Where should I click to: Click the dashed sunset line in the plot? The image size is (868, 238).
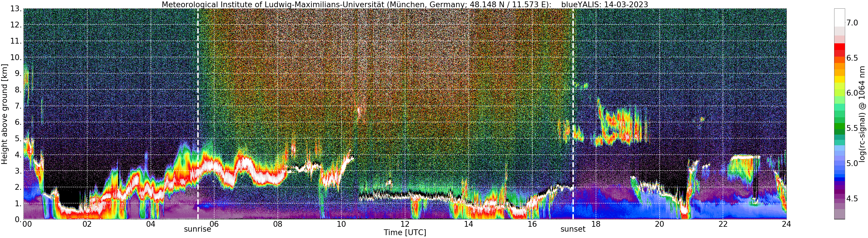pos(573,114)
